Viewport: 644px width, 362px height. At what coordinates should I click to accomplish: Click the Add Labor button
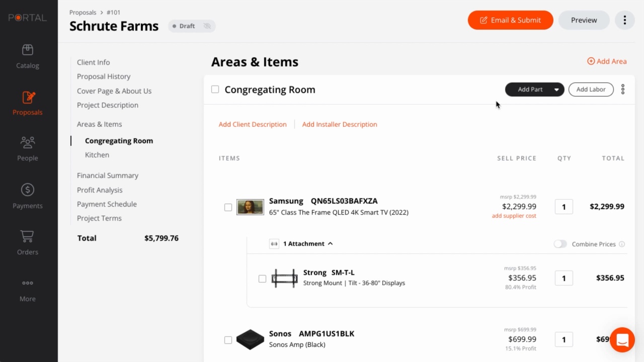591,89
